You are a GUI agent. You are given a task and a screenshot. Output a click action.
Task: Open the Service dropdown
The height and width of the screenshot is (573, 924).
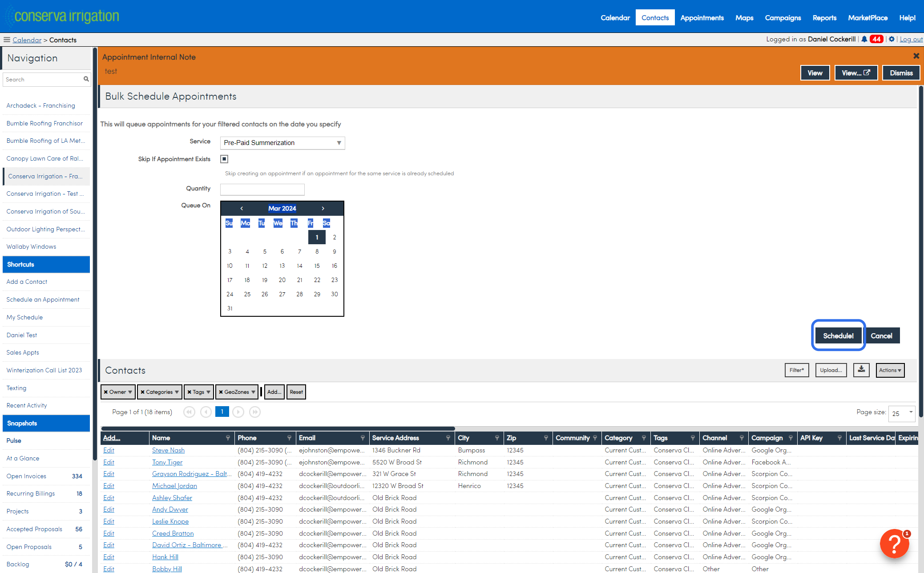282,143
